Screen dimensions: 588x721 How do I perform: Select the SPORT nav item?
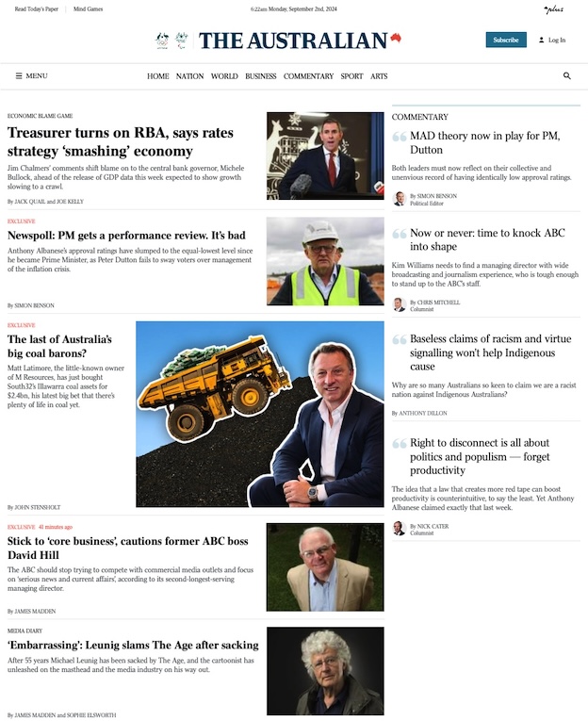point(351,76)
